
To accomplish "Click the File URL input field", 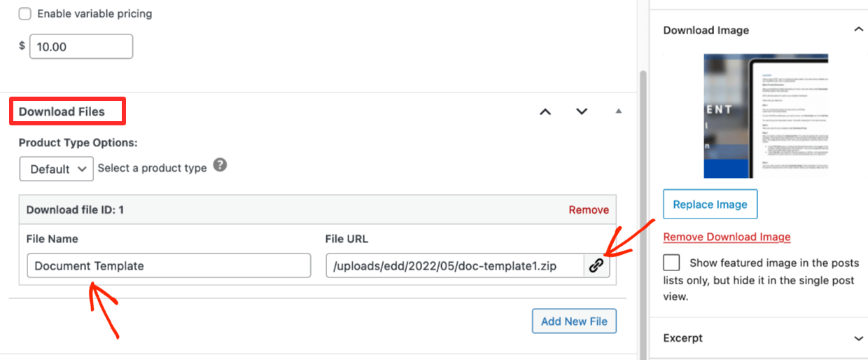I will (x=455, y=266).
